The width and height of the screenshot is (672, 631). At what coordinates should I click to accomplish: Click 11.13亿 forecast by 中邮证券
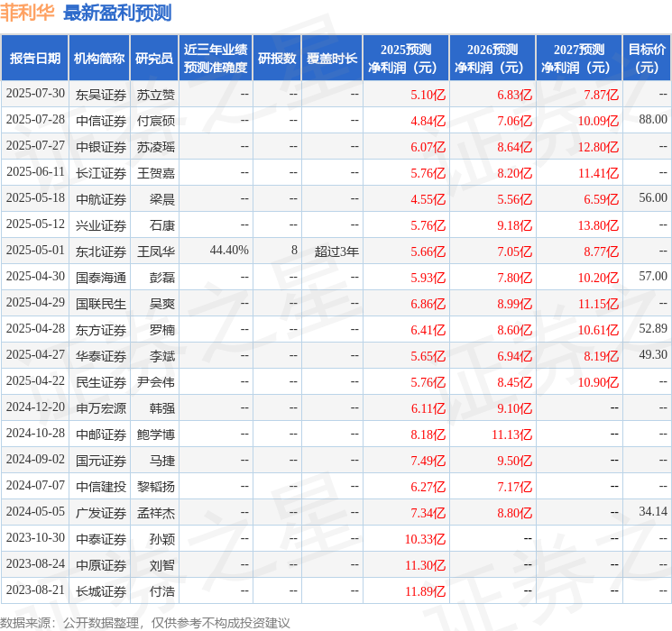(x=511, y=434)
